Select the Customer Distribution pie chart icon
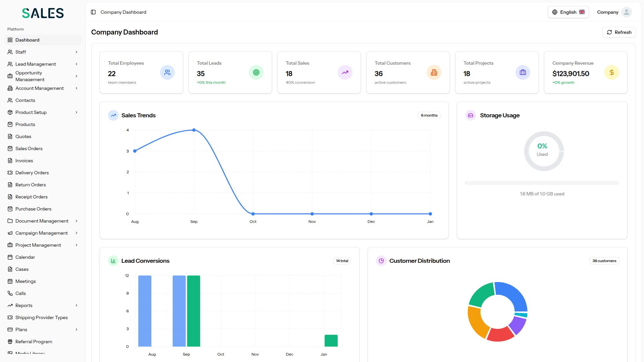The image size is (644, 362). click(x=381, y=260)
